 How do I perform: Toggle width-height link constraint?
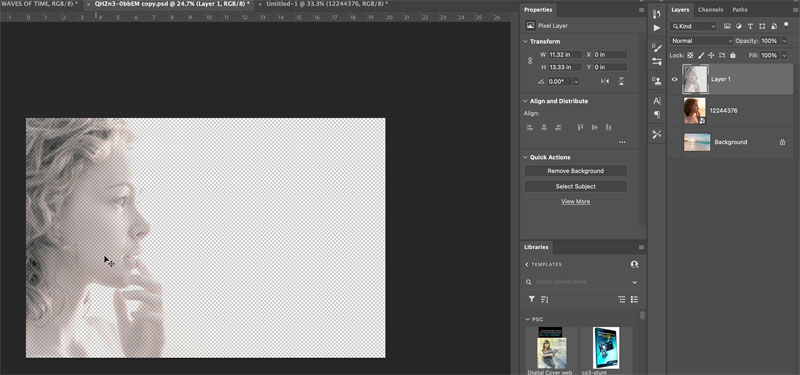coord(530,61)
